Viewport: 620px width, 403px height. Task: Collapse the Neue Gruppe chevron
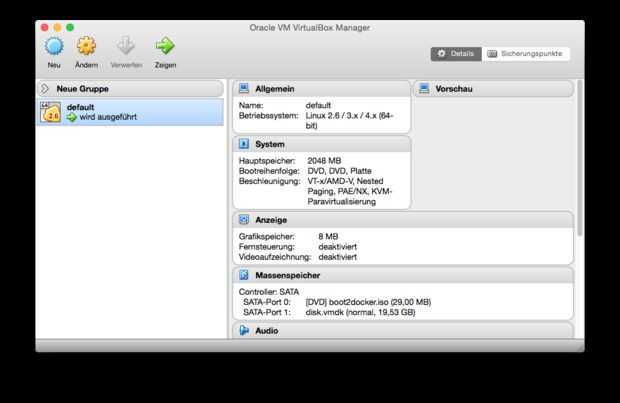point(45,89)
